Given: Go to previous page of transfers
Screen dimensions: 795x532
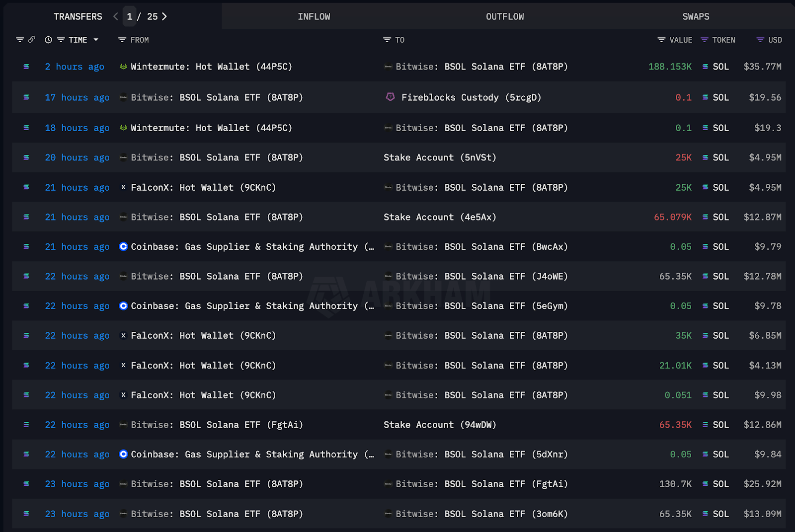Looking at the screenshot, I should [116, 16].
